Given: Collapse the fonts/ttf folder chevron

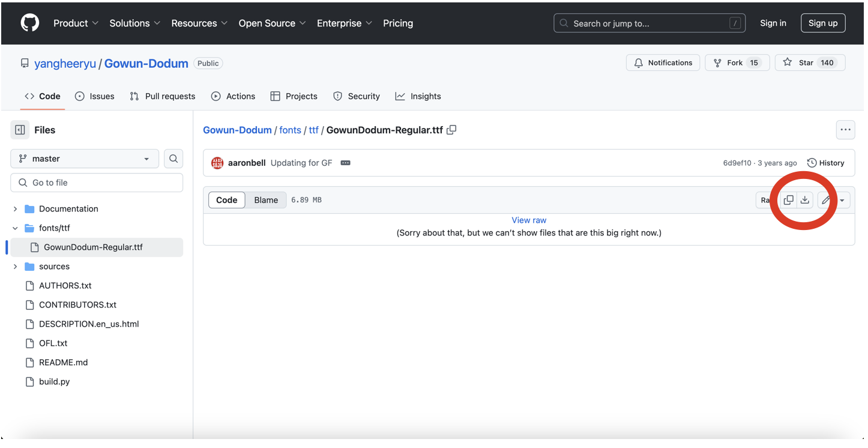Looking at the screenshot, I should tap(15, 228).
